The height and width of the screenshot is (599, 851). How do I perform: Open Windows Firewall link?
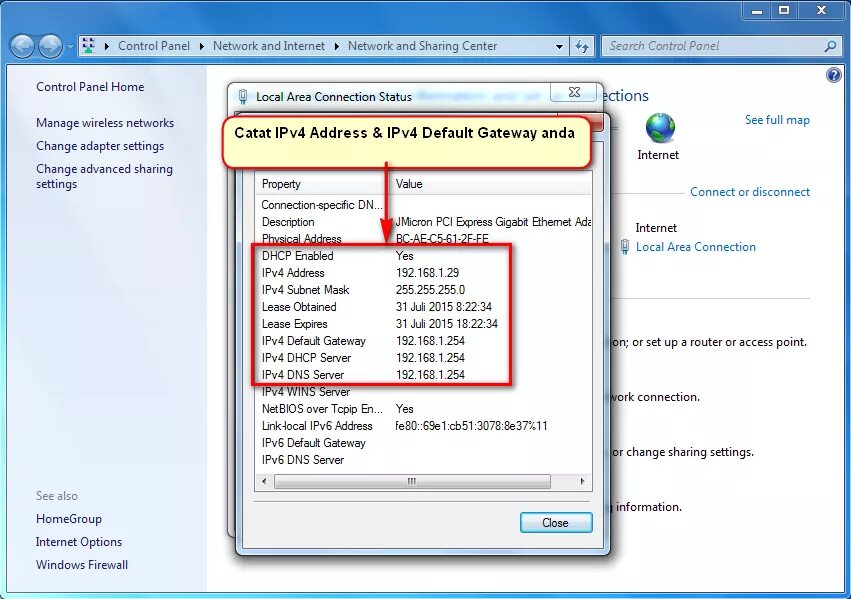coord(82,565)
